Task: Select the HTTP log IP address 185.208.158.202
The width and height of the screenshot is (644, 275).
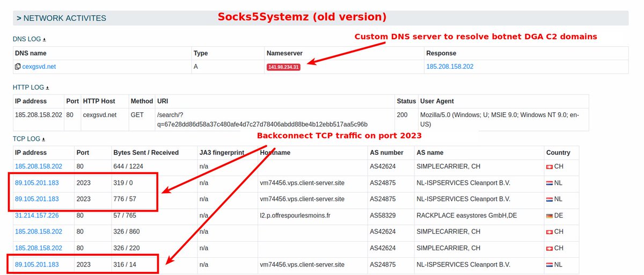Action: (39, 115)
